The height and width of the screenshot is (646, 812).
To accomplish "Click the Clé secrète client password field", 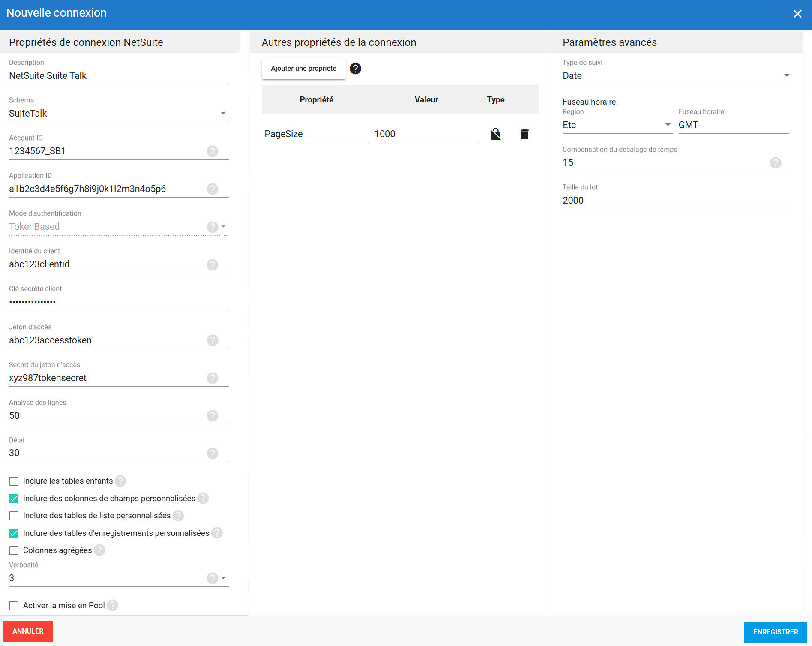I will point(119,302).
